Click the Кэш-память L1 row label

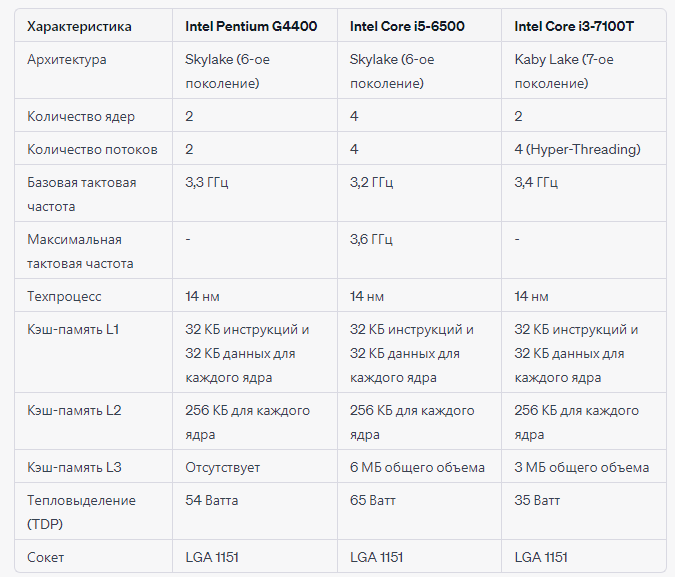73,329
